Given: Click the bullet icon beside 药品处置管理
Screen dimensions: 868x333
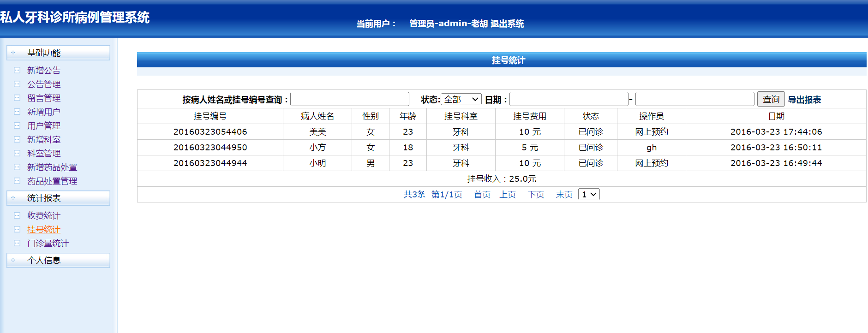Looking at the screenshot, I should tap(17, 181).
